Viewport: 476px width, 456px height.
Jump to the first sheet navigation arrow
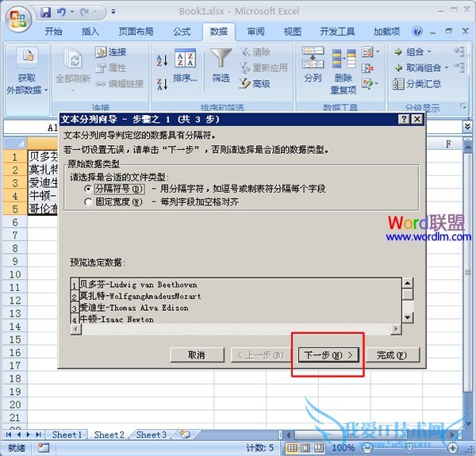click(9, 435)
